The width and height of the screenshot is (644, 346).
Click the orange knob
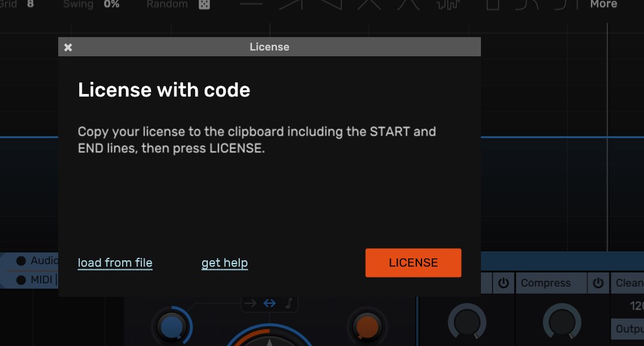coord(367,327)
